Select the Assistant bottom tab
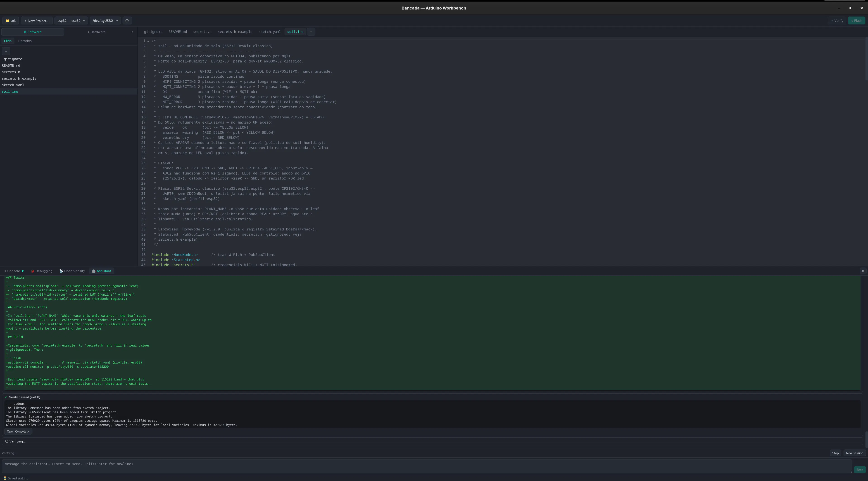The height and width of the screenshot is (481, 868). click(x=101, y=271)
